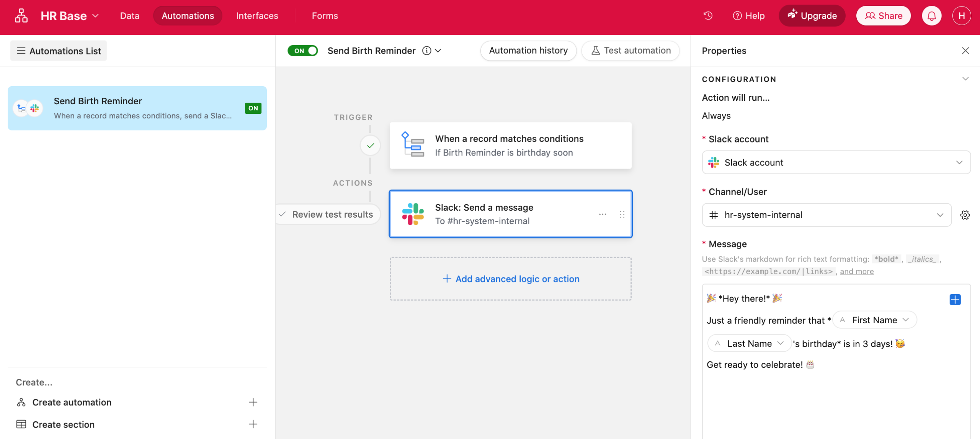Image resolution: width=980 pixels, height=439 pixels.
Task: Insert dynamic value with blue plus button
Action: click(x=955, y=300)
